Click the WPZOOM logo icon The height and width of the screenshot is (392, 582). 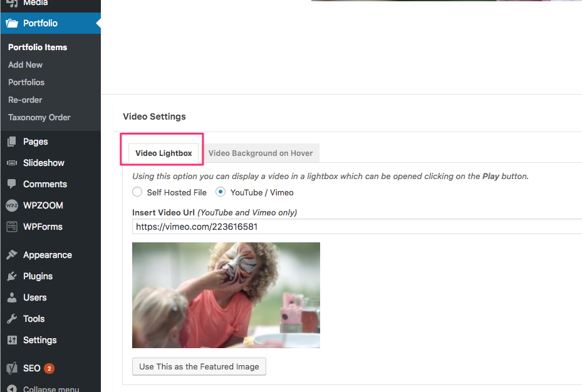tap(12, 205)
